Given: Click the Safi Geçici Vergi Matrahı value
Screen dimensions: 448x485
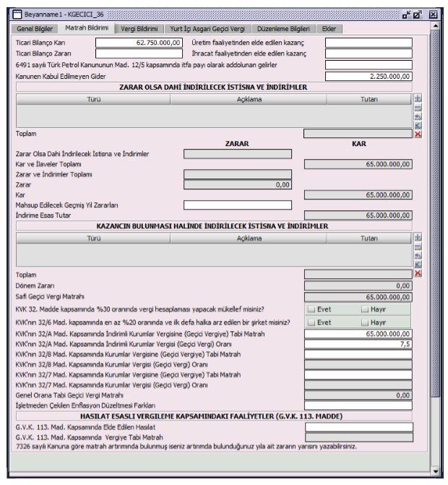Looking at the screenshot, I should coord(358,297).
